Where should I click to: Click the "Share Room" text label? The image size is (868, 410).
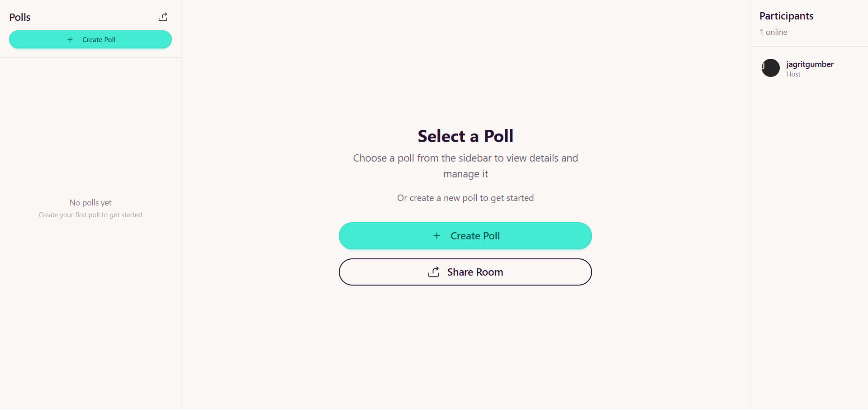pos(475,272)
